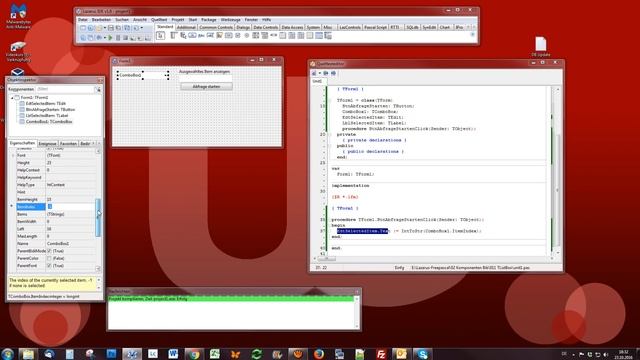640x360 pixels.
Task: Switch to the Data Controls palette tab
Action: (265, 27)
